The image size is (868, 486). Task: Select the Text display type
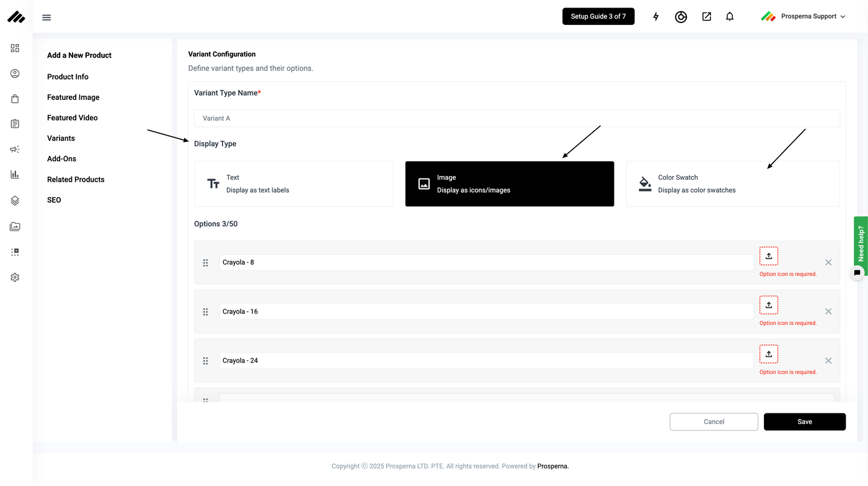[x=294, y=183]
